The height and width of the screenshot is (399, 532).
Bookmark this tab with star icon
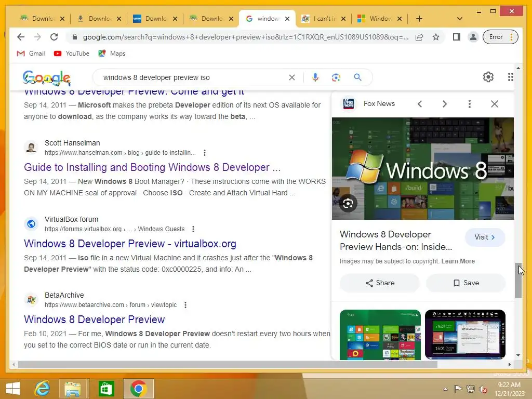click(436, 37)
